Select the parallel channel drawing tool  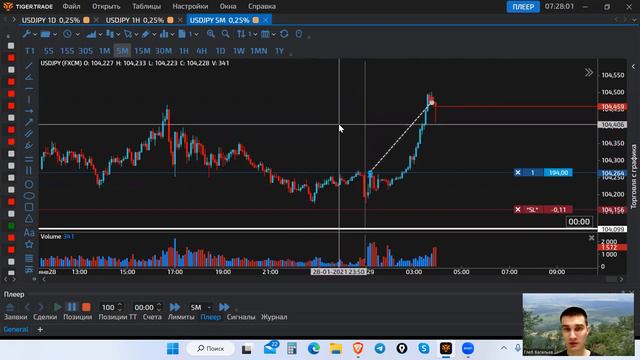pos(29,133)
